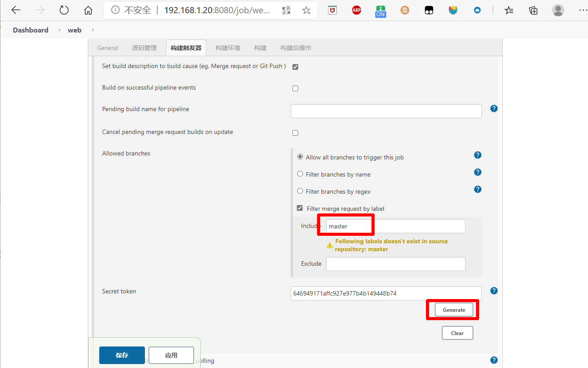Click the labels doesn't exist warning text
The image size is (588, 368).
(391, 245)
